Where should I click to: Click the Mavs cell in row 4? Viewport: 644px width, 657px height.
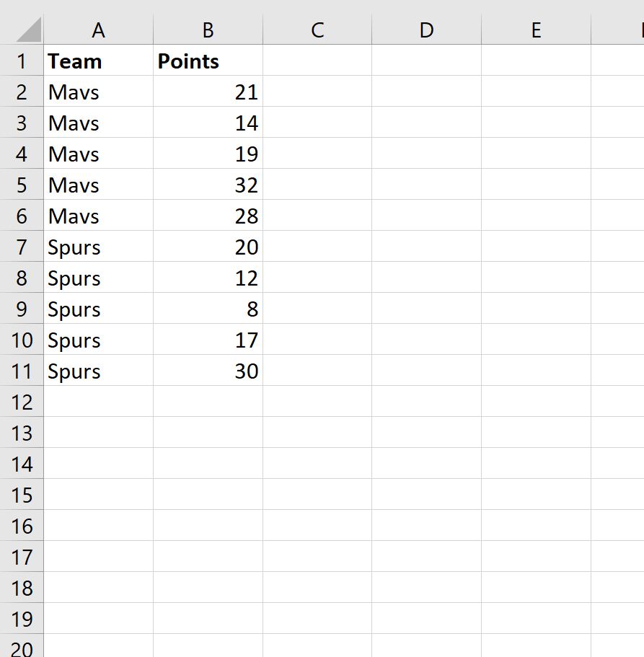click(99, 154)
